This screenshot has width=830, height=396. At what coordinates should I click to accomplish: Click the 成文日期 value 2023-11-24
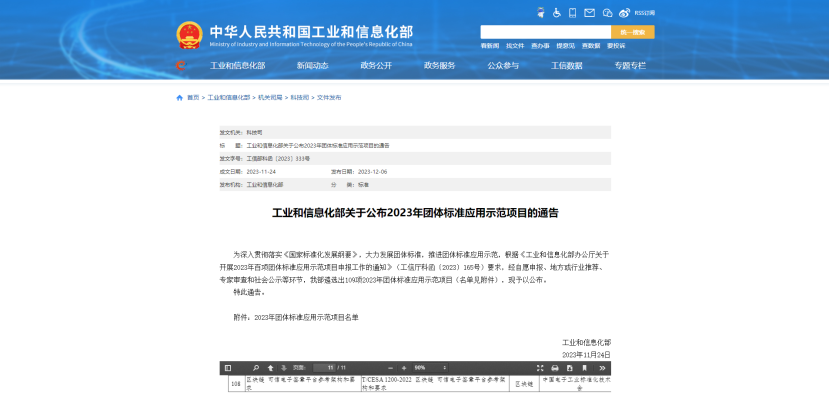click(261, 172)
